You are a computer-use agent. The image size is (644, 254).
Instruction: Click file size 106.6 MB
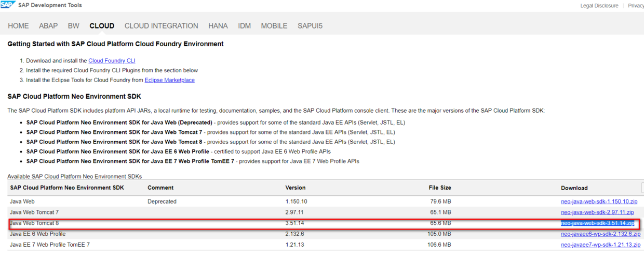tap(438, 245)
